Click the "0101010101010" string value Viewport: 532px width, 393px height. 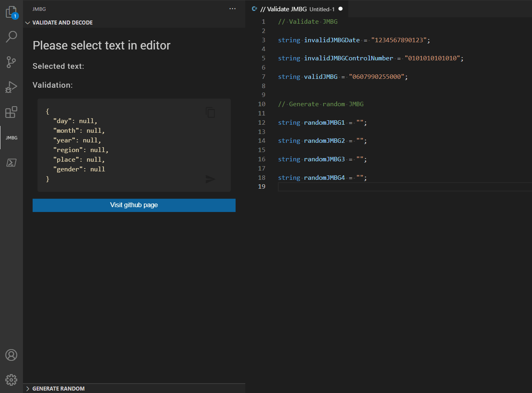pos(432,58)
